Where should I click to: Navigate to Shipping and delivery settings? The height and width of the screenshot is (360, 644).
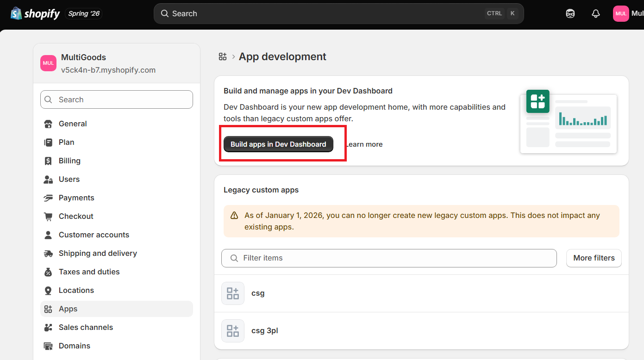(117, 253)
